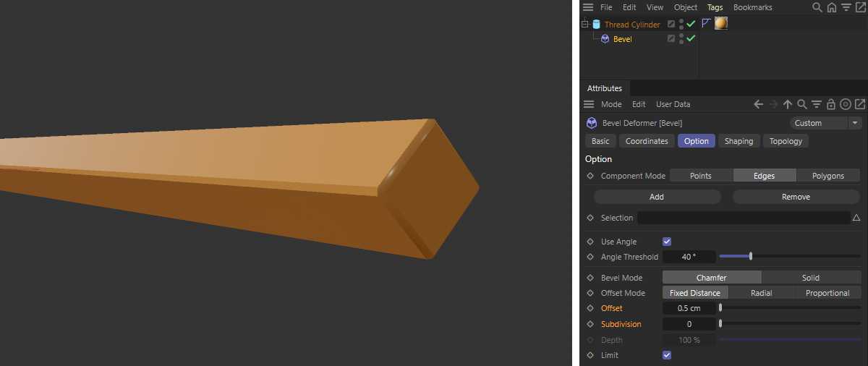Screen dimensions: 868x366
Task: Open the Object Manager filter icon
Action: (846, 7)
